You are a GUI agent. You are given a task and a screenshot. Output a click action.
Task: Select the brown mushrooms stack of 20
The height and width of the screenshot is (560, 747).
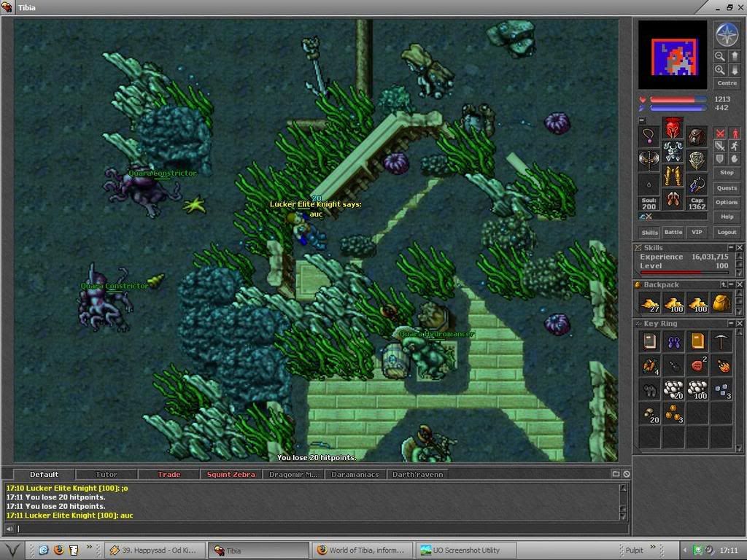[x=649, y=413]
